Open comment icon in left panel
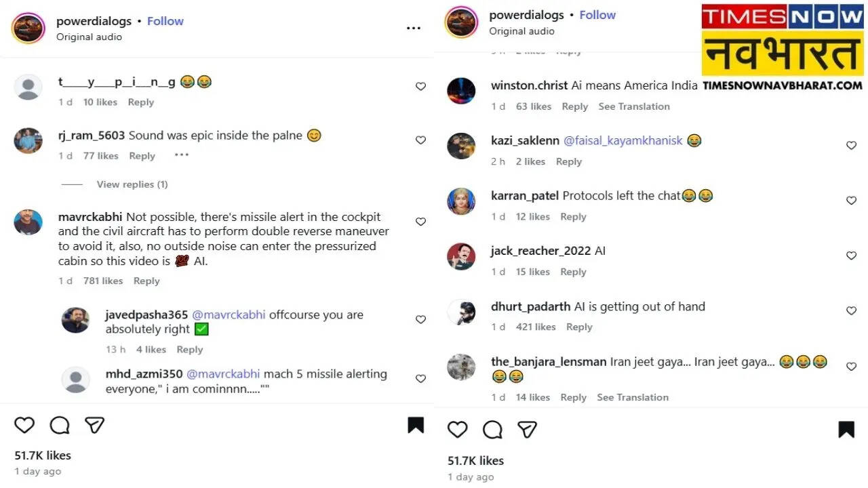This screenshot has width=868, height=488. 60,425
